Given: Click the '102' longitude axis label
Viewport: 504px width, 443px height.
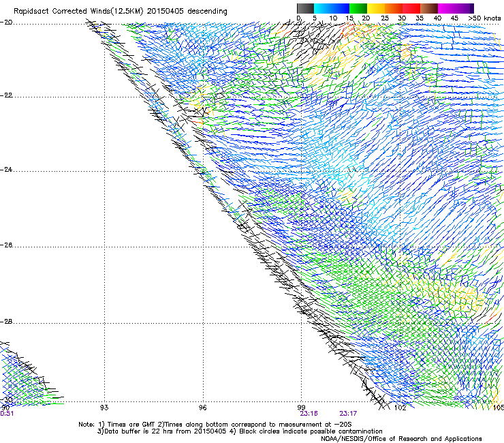Looking at the screenshot, I should [400, 408].
